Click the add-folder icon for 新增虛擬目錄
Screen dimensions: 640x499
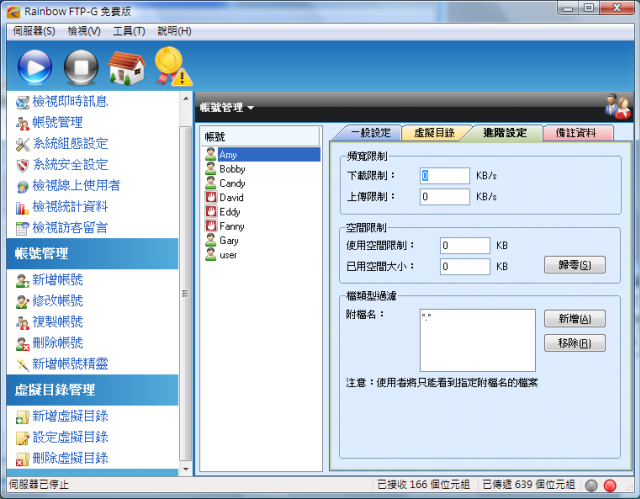22,417
